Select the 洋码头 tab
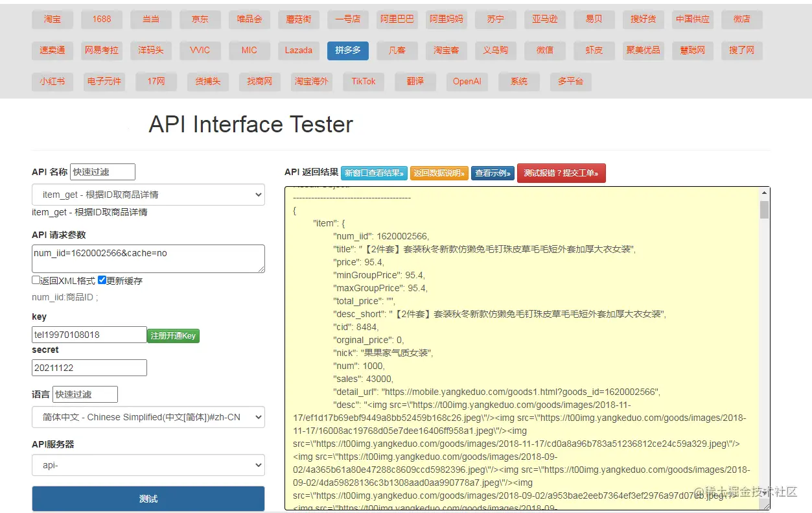This screenshot has width=812, height=513. tap(151, 51)
